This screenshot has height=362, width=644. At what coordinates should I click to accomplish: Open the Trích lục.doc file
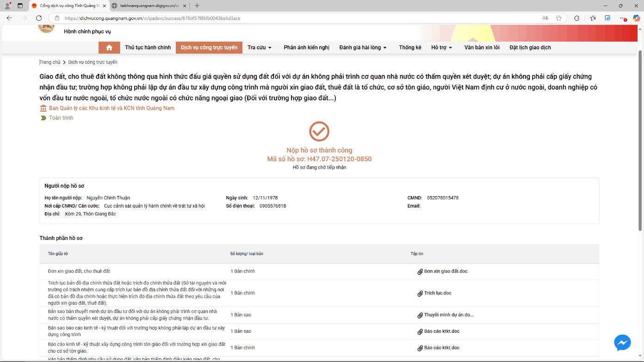(437, 293)
